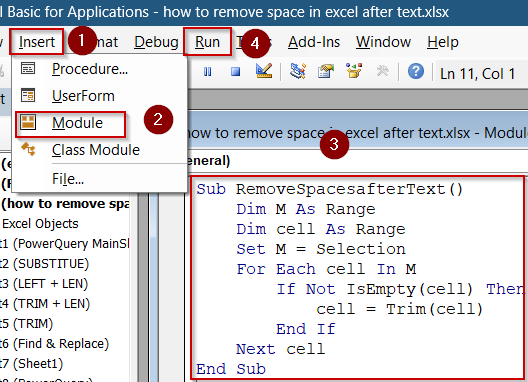Click the Procedure icon in Insert menu

pos(28,68)
